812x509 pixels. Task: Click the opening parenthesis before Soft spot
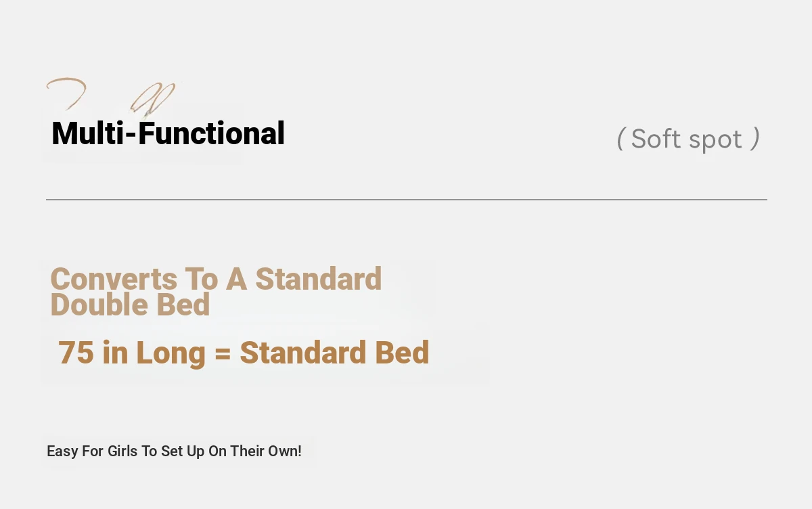pos(620,139)
